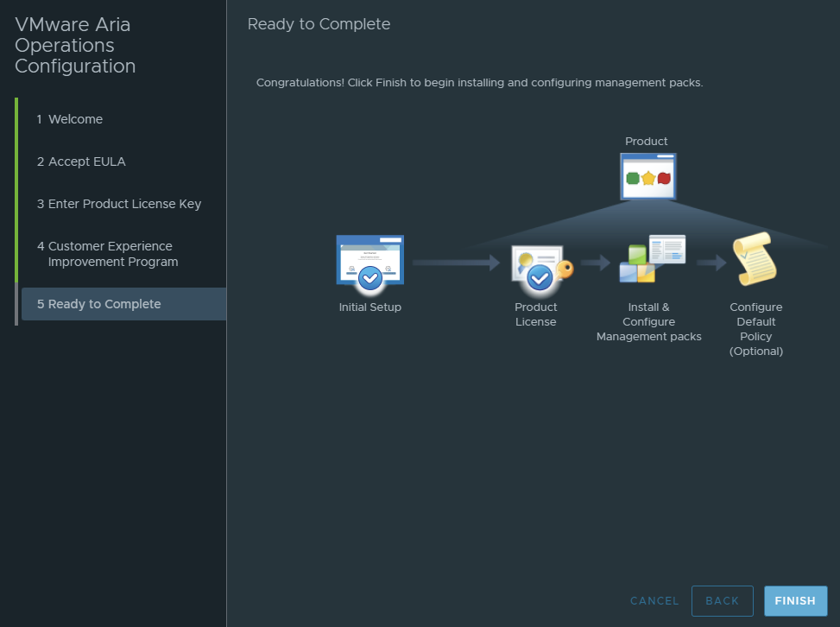Image resolution: width=840 pixels, height=627 pixels.
Task: Click the arrow before Default Policy icon
Action: pyautogui.click(x=711, y=262)
